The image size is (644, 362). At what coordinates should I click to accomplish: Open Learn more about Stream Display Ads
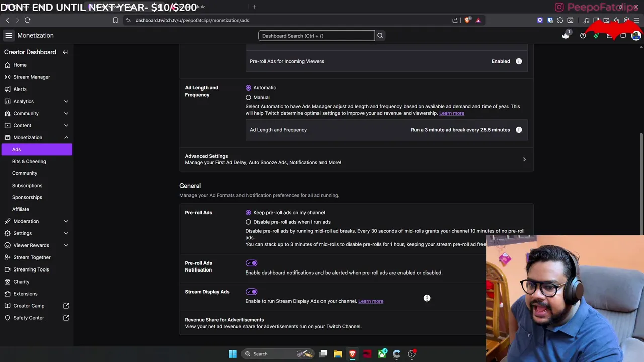(371, 301)
